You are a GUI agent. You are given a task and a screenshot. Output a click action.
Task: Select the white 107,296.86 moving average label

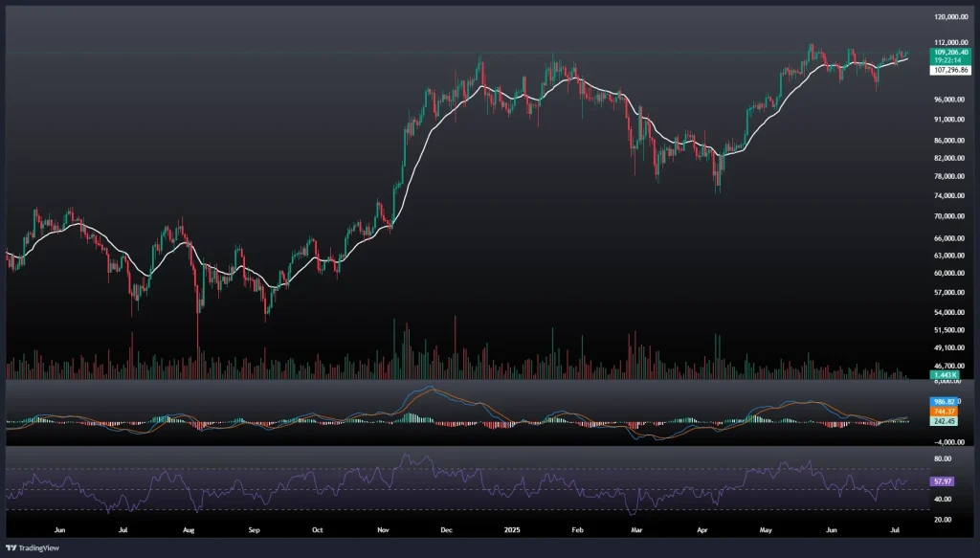[x=950, y=70]
